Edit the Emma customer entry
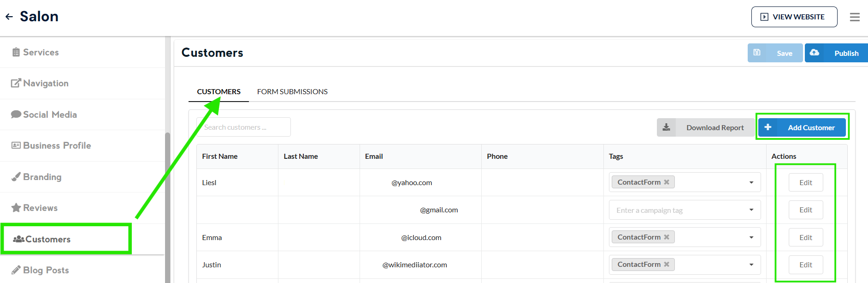 [805, 237]
